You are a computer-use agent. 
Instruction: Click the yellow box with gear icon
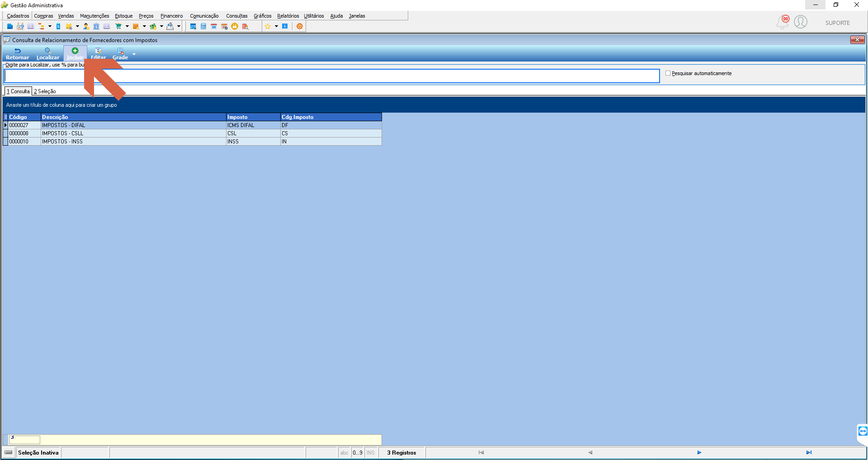tap(69, 26)
